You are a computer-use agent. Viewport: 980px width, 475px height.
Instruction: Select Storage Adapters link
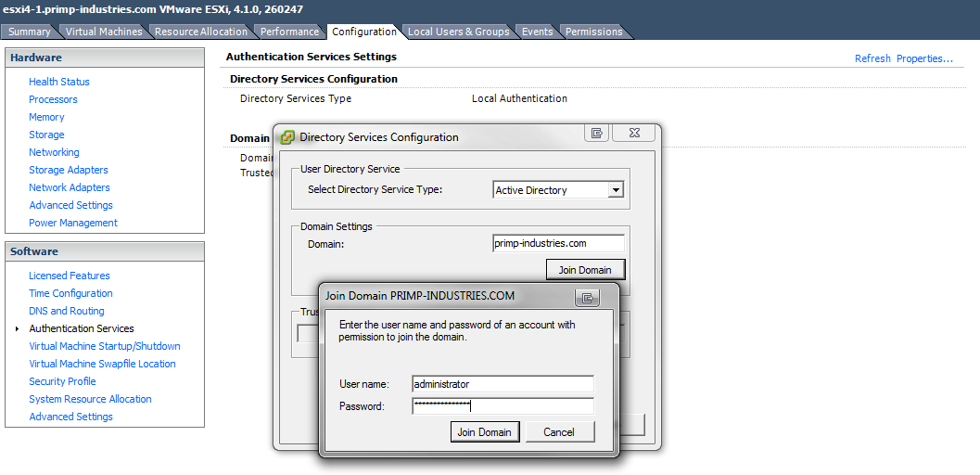[x=68, y=170]
